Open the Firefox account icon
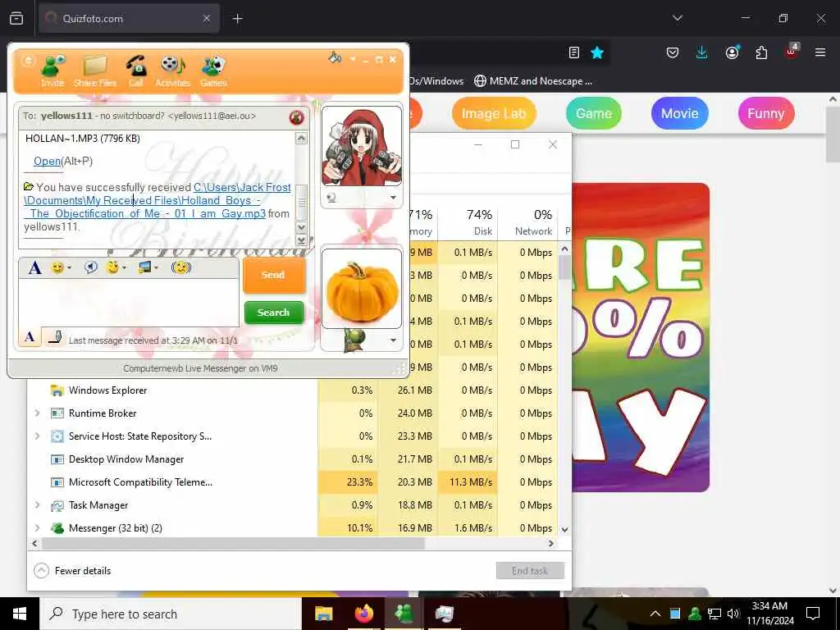Viewport: 840px width, 630px height. [x=732, y=52]
